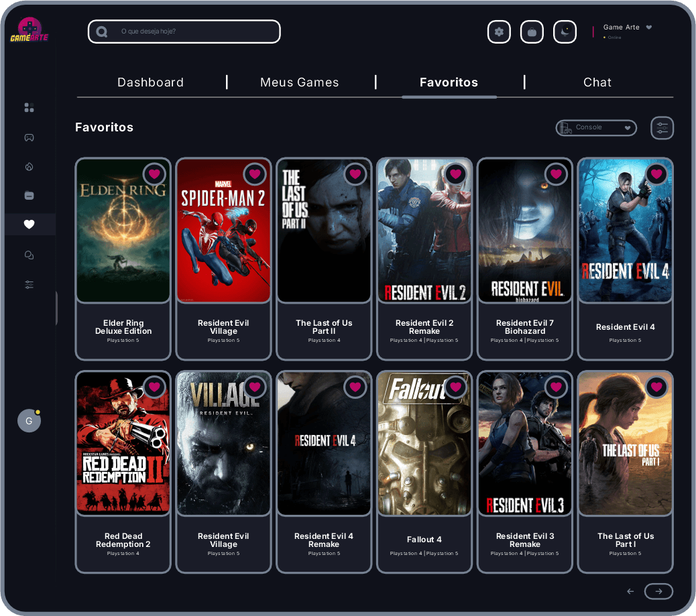696x616 pixels.
Task: Open the flame trending icon in sidebar
Action: point(29,167)
